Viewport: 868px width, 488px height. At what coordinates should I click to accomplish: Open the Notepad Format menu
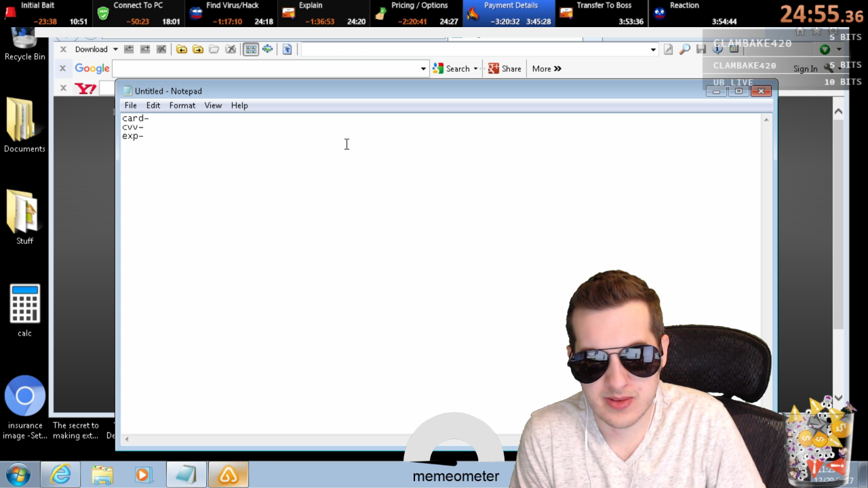tap(182, 106)
